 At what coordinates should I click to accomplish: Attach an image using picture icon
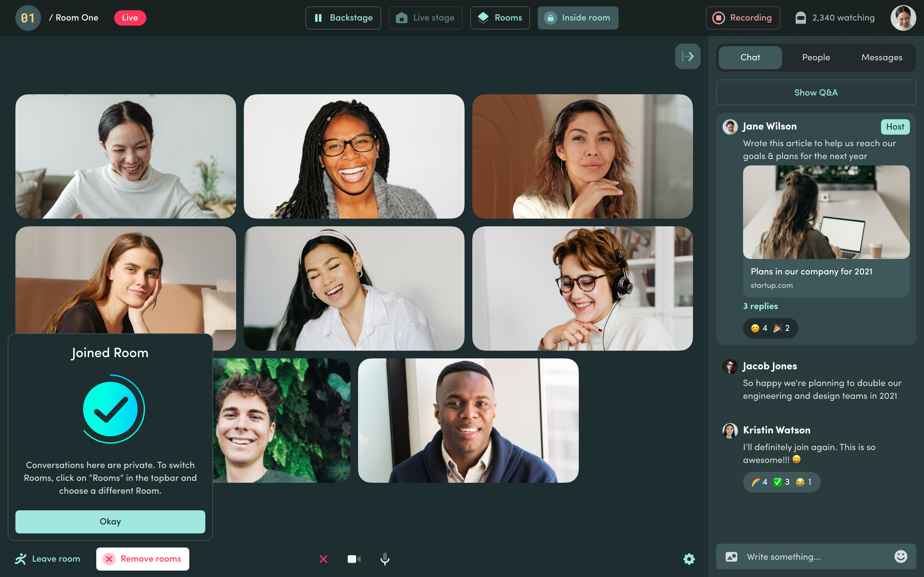pos(731,557)
